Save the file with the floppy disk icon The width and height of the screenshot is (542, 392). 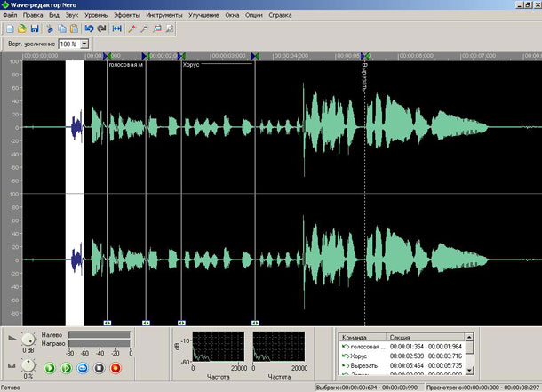tap(35, 28)
